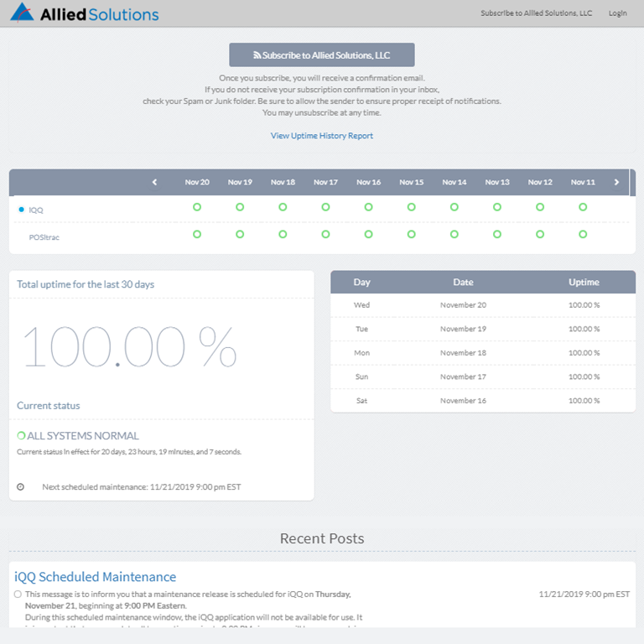Click POSItrac status circle for Nov 13
644x644 pixels.
(497, 234)
